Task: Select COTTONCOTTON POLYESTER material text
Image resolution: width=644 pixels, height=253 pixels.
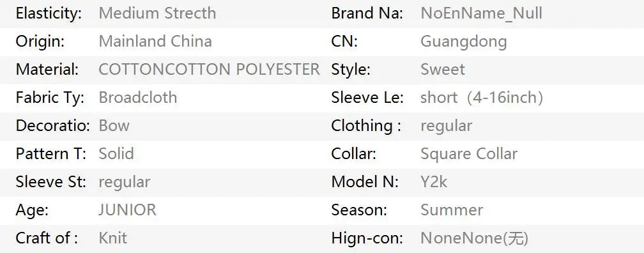Action: [x=209, y=70]
